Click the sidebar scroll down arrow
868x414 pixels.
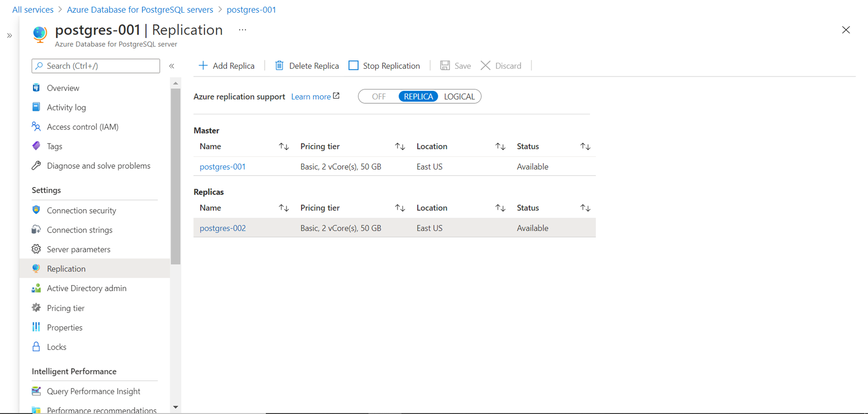[176, 407]
